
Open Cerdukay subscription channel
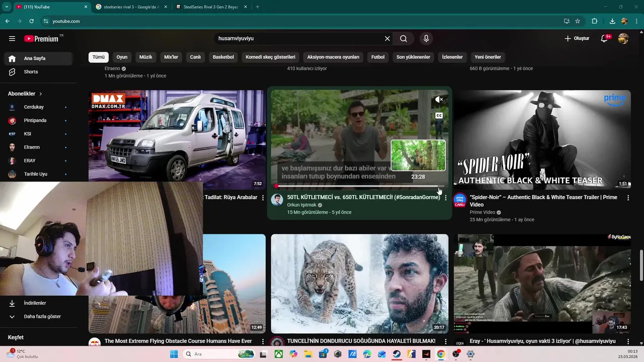[x=38, y=107]
